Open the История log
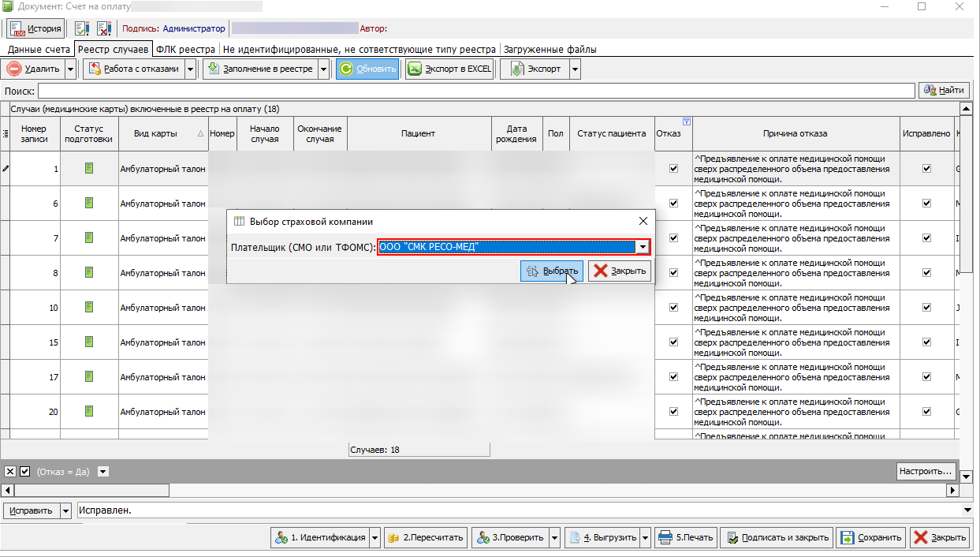The image size is (980, 557). point(35,29)
